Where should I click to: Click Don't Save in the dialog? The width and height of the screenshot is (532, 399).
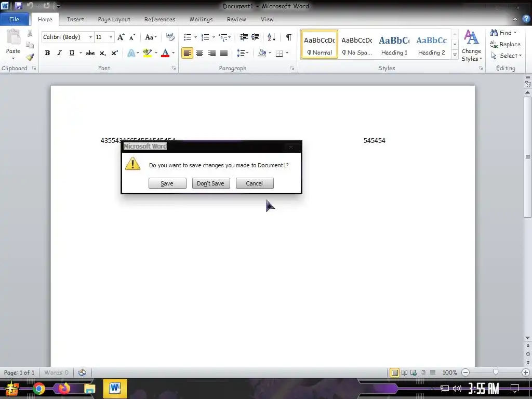pos(211,183)
